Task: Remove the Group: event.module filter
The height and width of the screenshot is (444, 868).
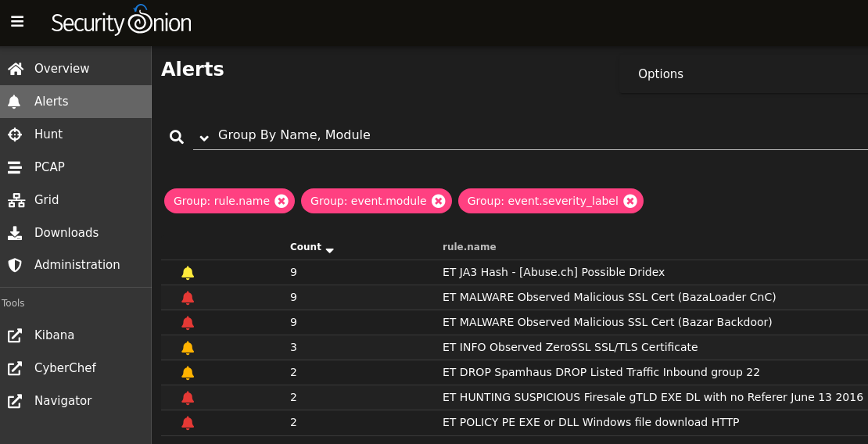Action: (439, 201)
